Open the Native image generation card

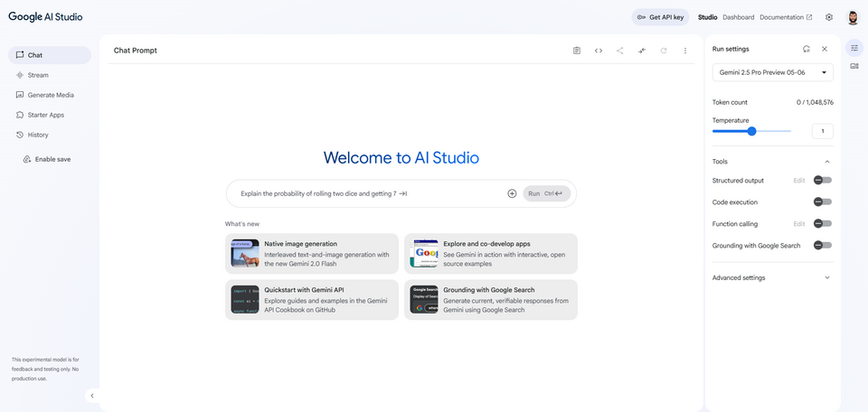(x=312, y=253)
